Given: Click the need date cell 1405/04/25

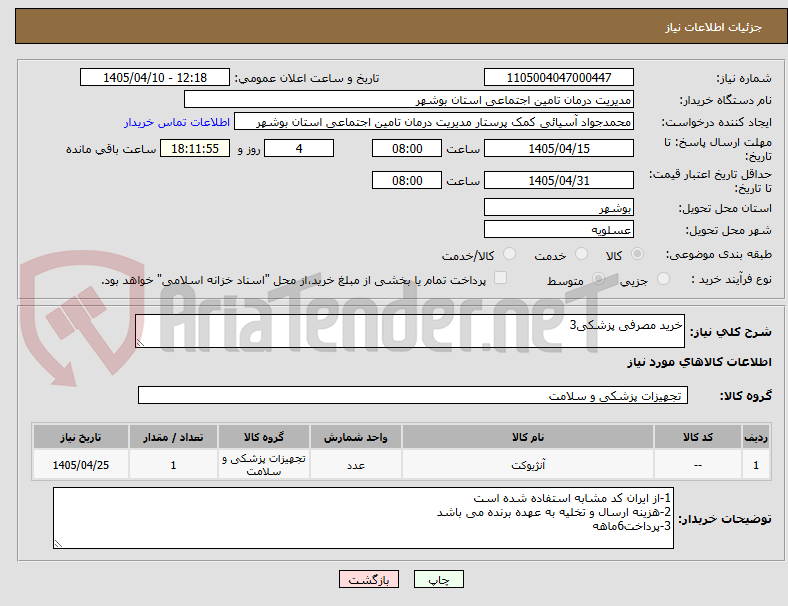Looking at the screenshot, I should pos(80,465).
